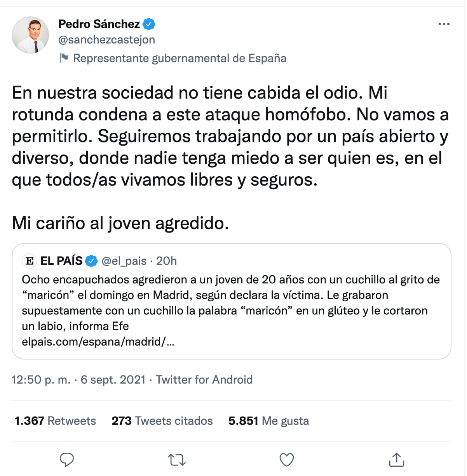Click the share upload icon
The height and width of the screenshot is (476, 467).
click(x=397, y=460)
